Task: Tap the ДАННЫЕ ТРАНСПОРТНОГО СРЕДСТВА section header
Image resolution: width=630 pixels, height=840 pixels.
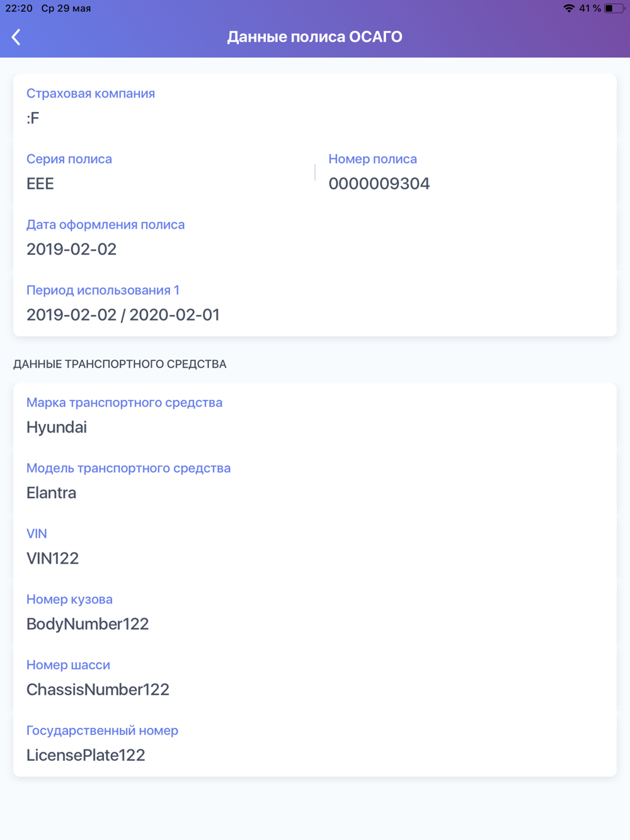Action: tap(120, 364)
